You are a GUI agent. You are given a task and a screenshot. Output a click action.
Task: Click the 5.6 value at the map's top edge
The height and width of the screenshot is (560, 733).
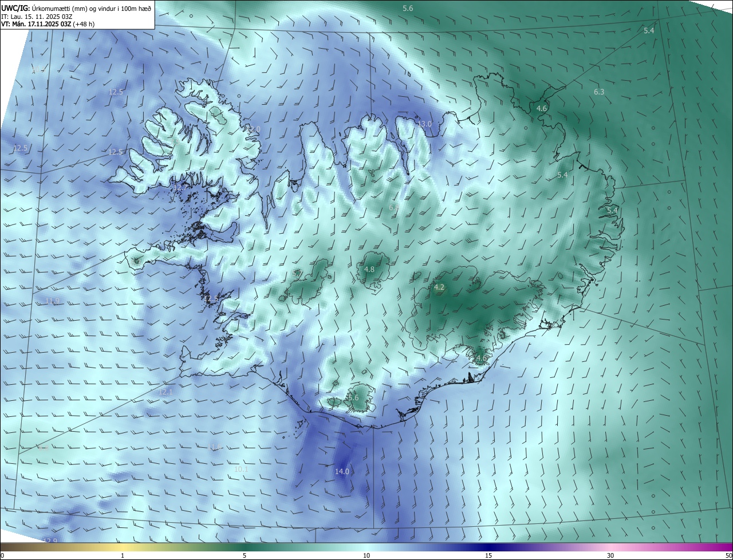tap(408, 8)
